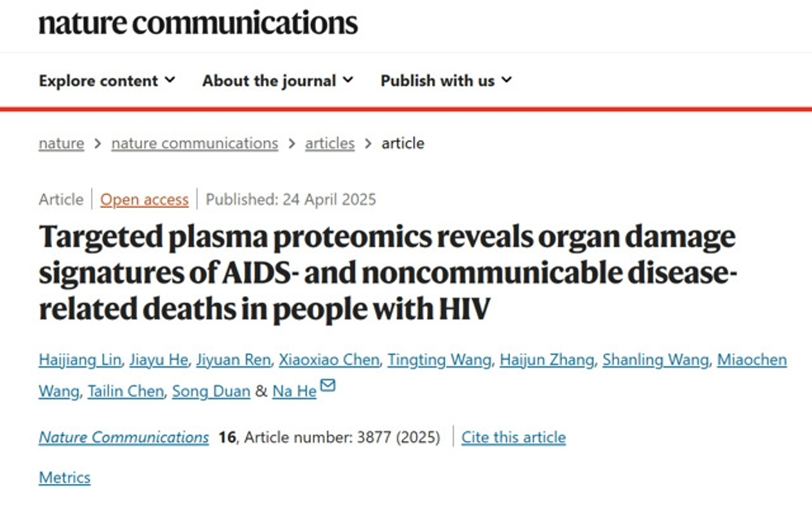Select author Xiaoxiao Chen
Viewport: 812px width, 506px height.
coord(330,360)
